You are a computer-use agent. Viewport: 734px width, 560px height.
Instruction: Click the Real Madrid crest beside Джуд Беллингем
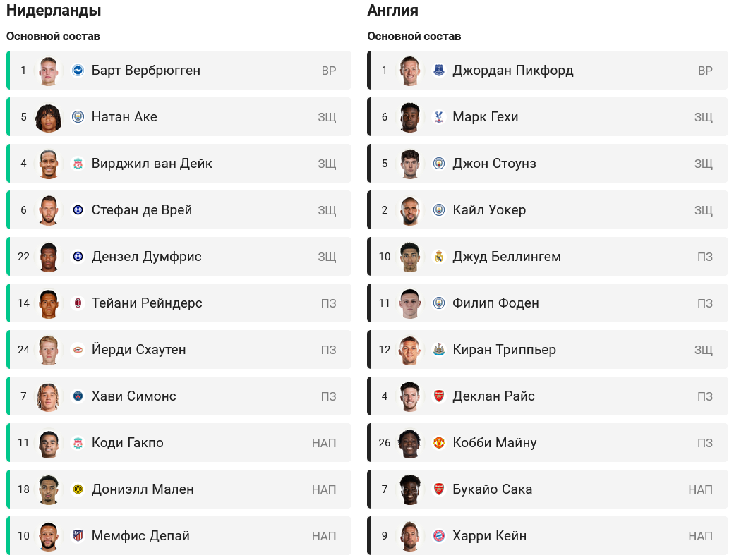[439, 257]
